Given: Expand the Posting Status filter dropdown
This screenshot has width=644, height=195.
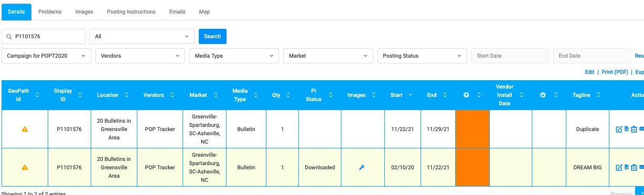Looking at the screenshot, I should click(422, 56).
